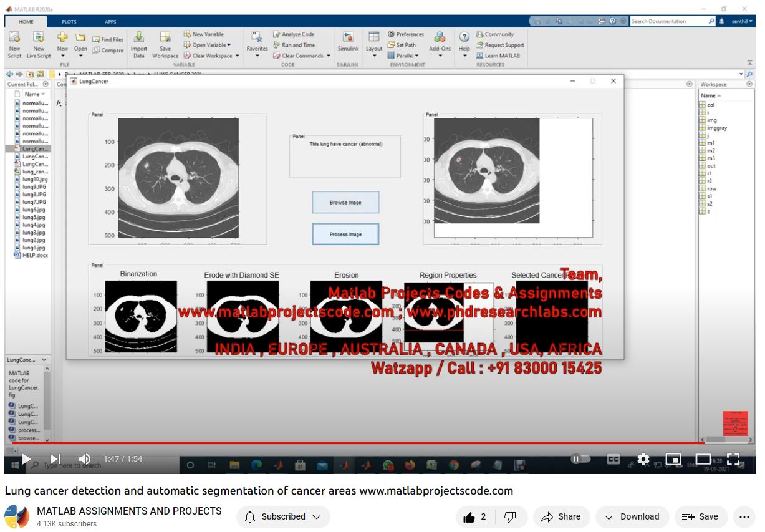The image size is (765, 532).
Task: Open the Add-Ons menu
Action: [x=440, y=44]
